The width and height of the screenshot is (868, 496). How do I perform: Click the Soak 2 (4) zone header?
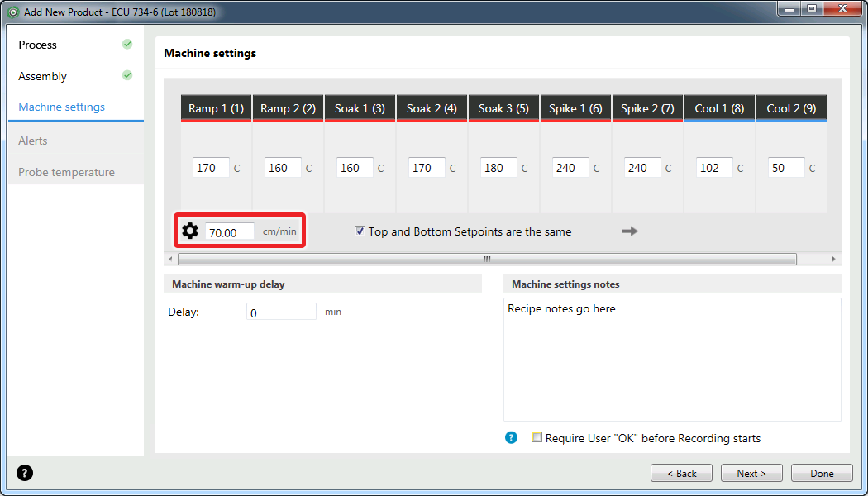[432, 108]
